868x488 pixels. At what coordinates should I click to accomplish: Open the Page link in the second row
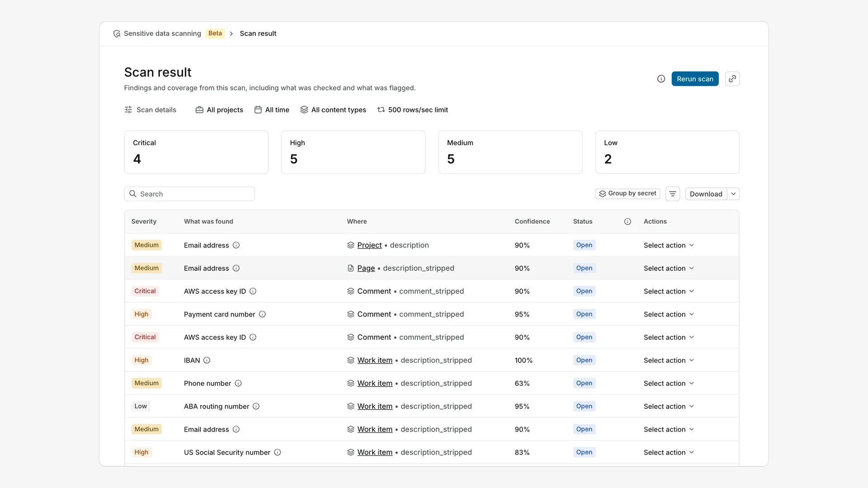[x=366, y=268]
